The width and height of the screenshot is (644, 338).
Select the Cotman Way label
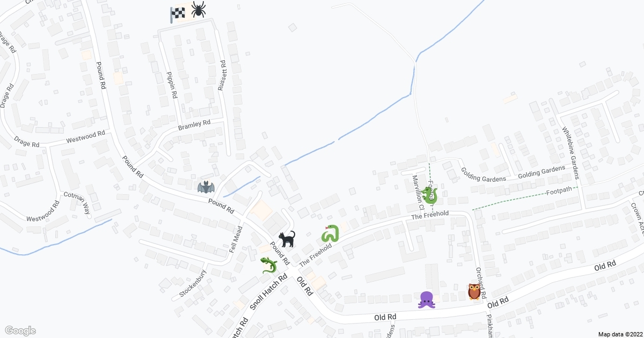76,203
